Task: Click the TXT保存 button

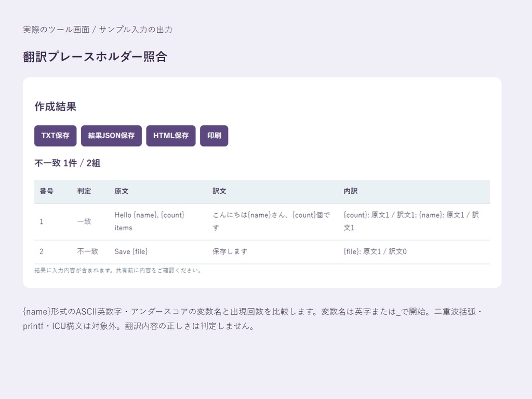Action: tap(55, 136)
